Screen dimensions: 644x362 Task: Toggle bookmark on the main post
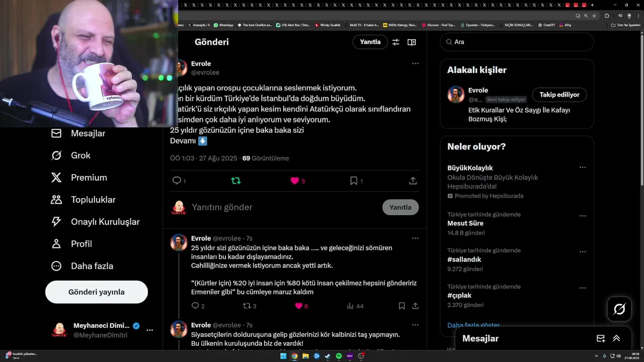coord(354,180)
